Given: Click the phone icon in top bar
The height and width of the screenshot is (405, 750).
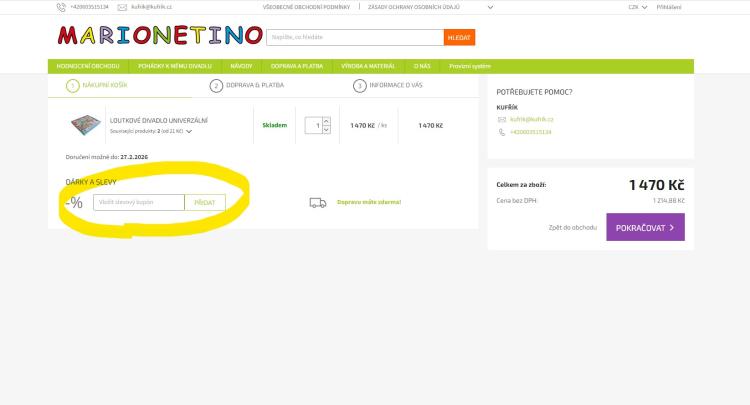Looking at the screenshot, I should pyautogui.click(x=61, y=7).
